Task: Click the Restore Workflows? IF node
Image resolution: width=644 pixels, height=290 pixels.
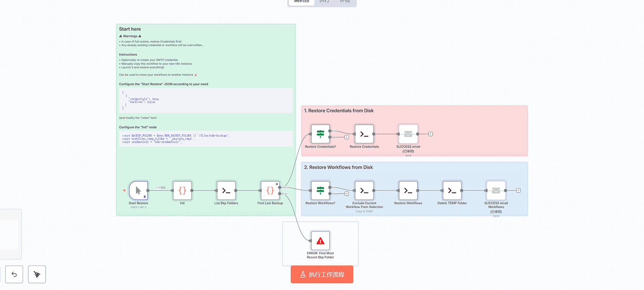Action: click(320, 190)
